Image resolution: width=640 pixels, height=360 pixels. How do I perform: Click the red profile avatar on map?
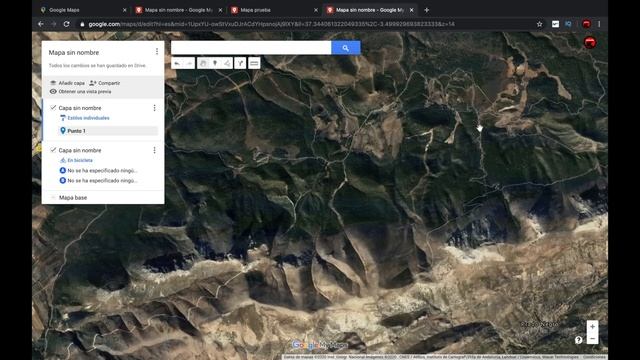click(x=590, y=42)
